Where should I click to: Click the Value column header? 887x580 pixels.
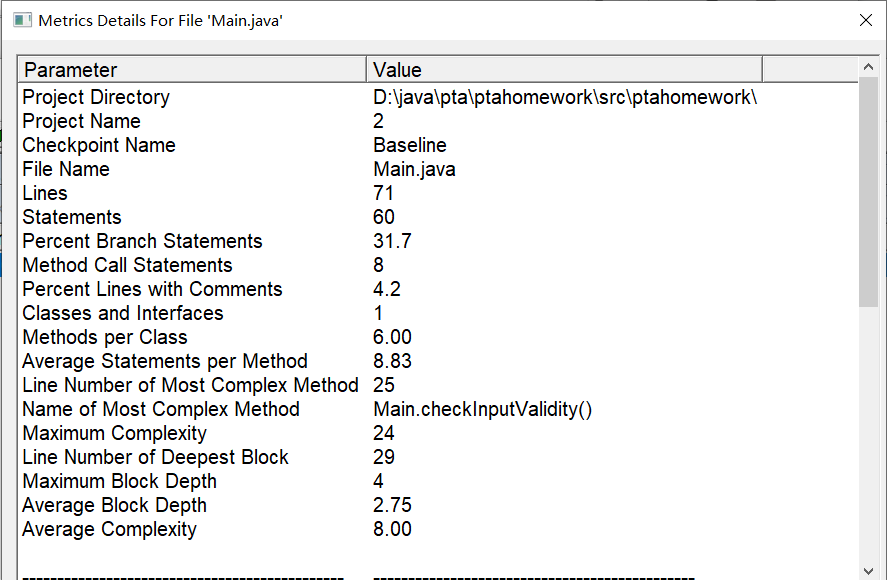(x=564, y=70)
